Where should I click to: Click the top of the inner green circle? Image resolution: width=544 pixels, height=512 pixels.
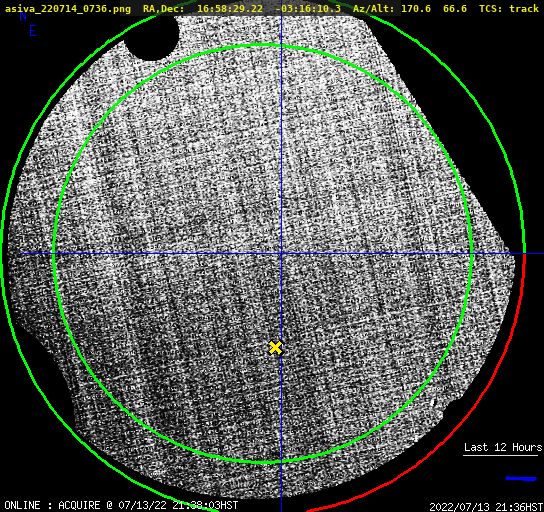click(x=264, y=45)
